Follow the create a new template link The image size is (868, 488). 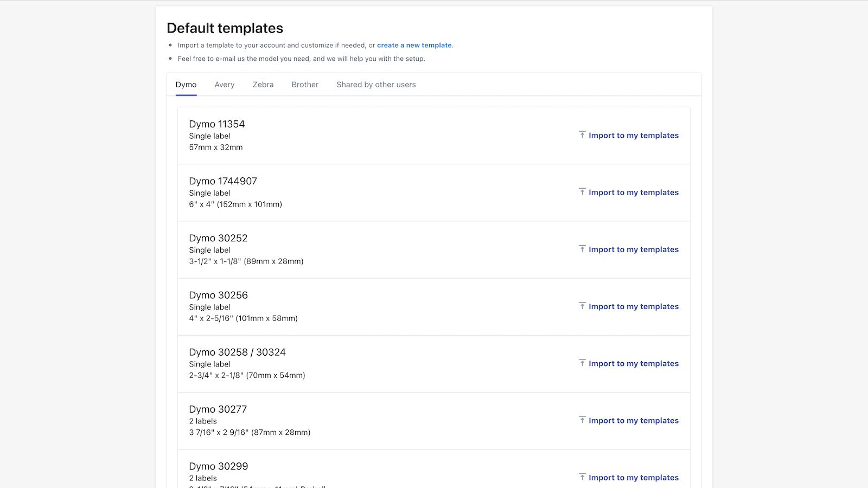pyautogui.click(x=414, y=46)
